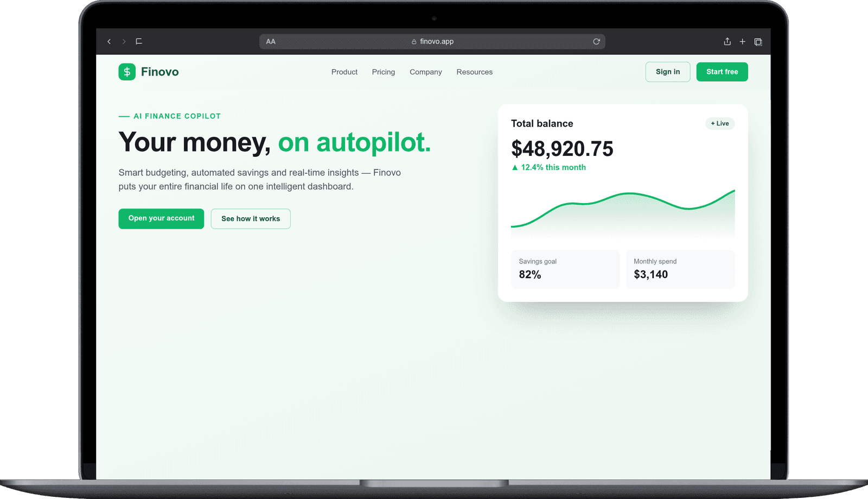Click the Start free button

click(x=722, y=72)
